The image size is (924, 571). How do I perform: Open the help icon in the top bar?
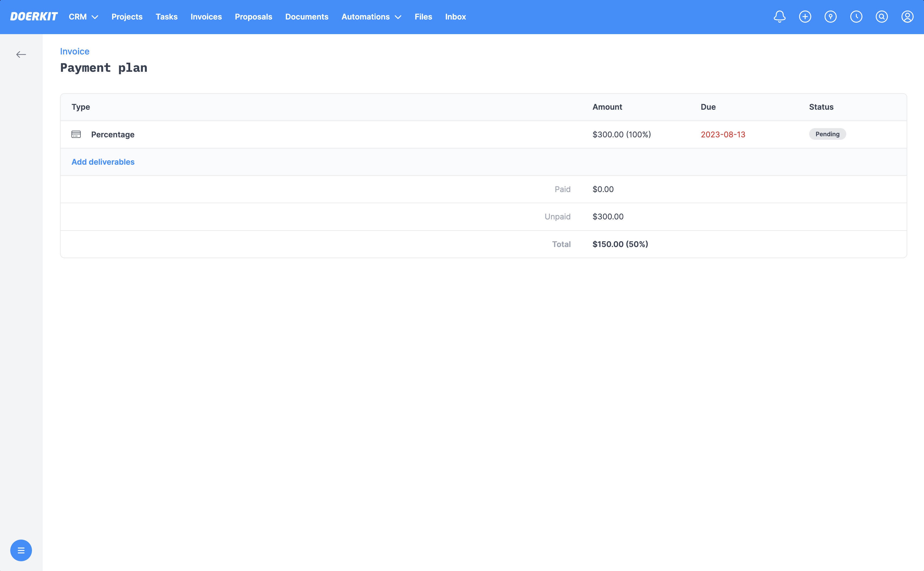tap(830, 17)
